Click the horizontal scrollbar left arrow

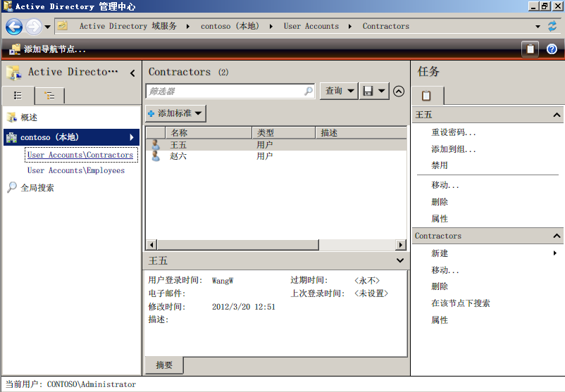pos(151,245)
